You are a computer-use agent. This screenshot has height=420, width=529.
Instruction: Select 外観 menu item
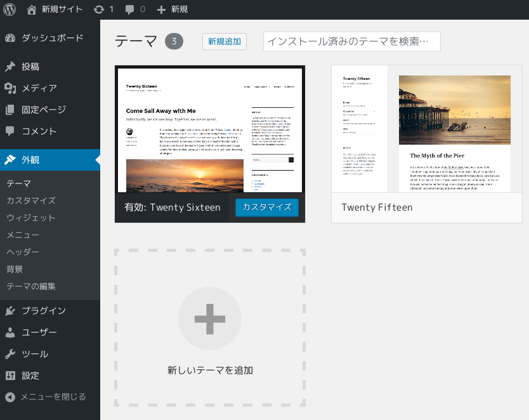click(x=50, y=160)
